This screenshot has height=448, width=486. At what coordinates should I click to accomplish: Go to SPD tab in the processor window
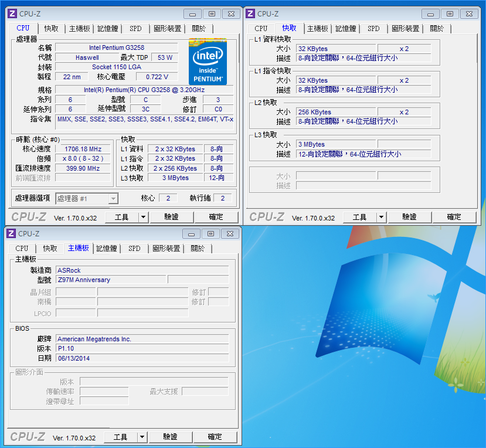[x=135, y=29]
